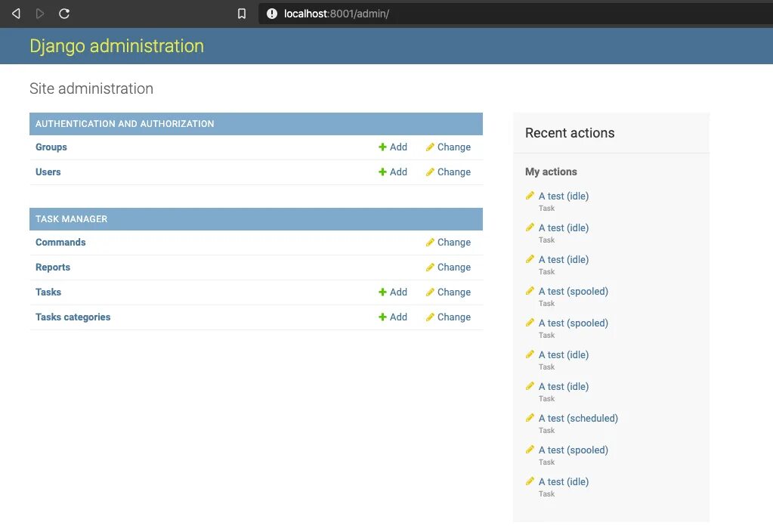Viewport: 773px width, 532px height.
Task: Click the pencil icon in Groups row
Action: tap(430, 147)
